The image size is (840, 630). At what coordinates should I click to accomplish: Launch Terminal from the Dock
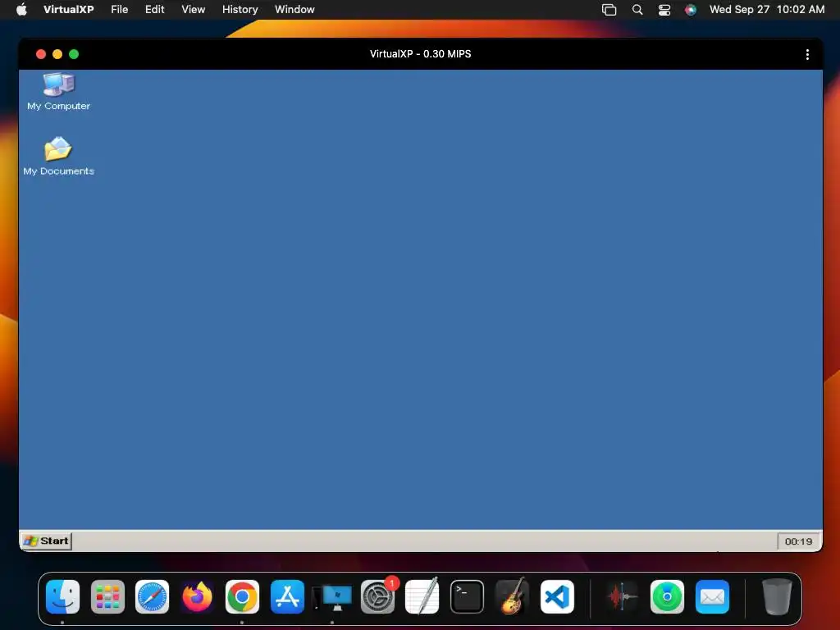(467, 596)
